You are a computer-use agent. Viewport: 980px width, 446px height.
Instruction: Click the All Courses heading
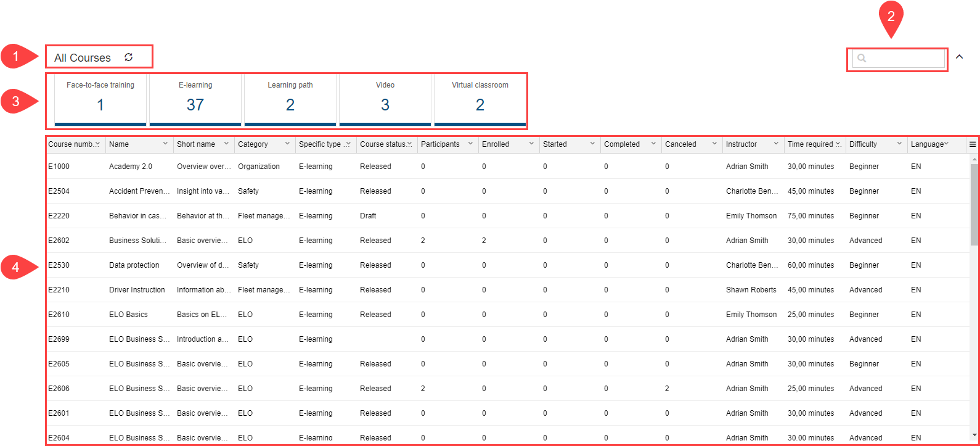[x=83, y=58]
